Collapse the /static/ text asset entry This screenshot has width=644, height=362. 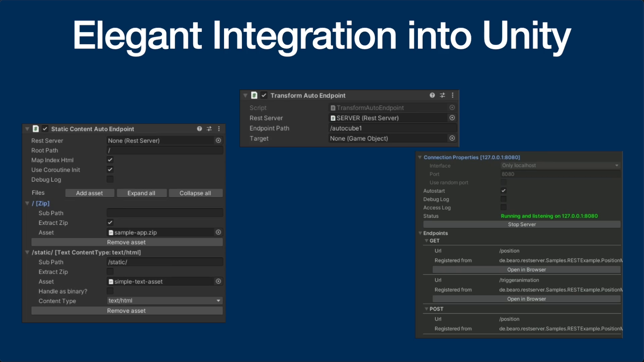coord(27,252)
